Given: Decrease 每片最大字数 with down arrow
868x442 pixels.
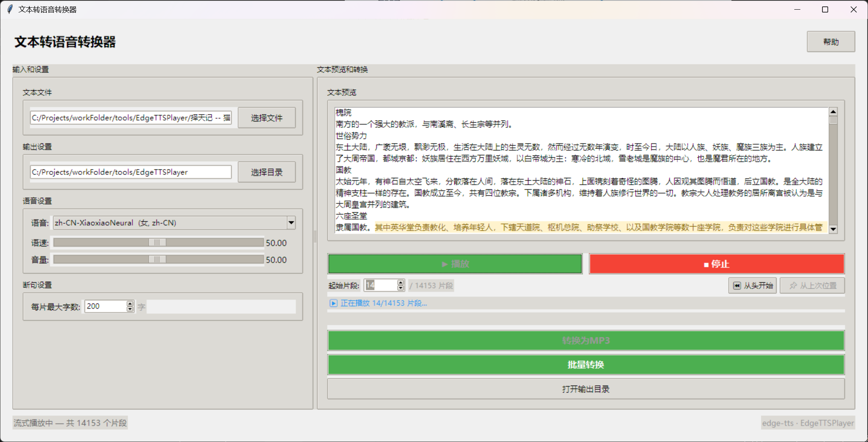Looking at the screenshot, I should tap(130, 309).
